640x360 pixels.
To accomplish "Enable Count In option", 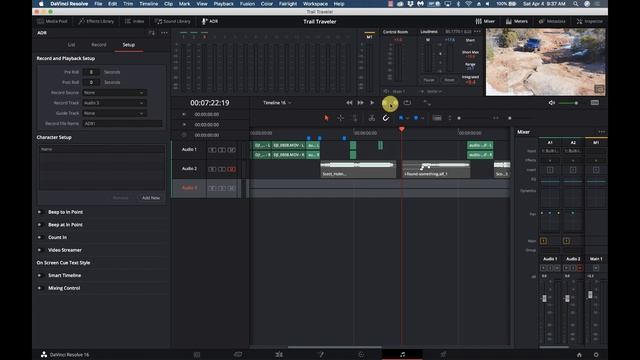I will click(40, 237).
